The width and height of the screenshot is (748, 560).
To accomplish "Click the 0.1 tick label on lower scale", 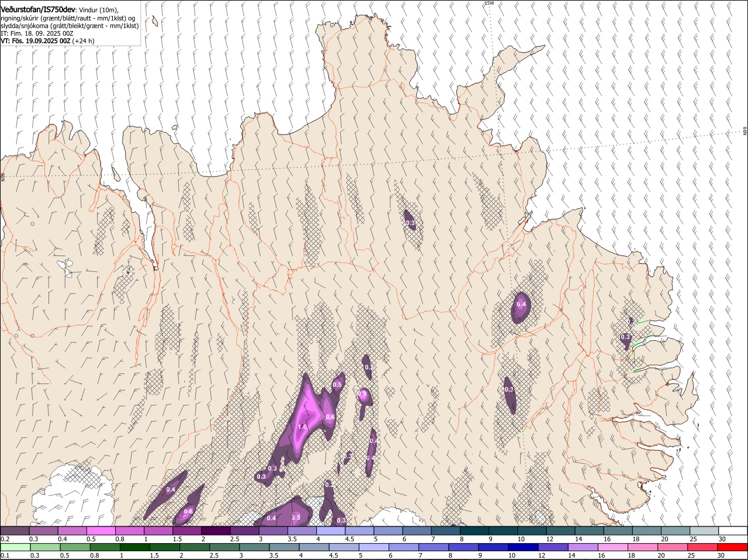I will 5,555.
